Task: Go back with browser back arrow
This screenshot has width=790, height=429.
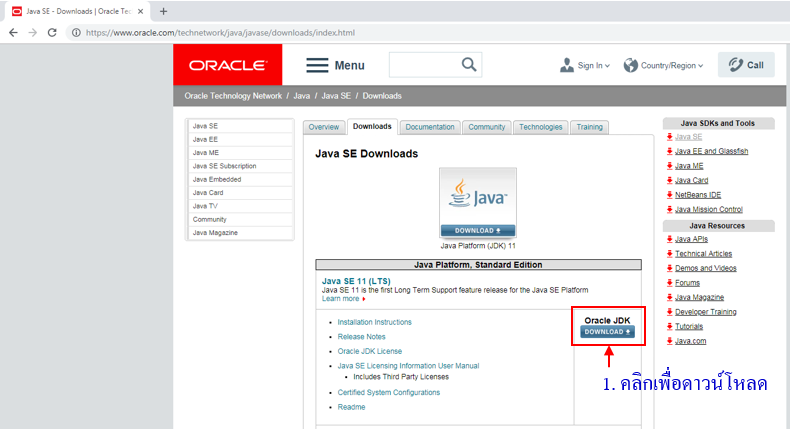Action: (13, 33)
